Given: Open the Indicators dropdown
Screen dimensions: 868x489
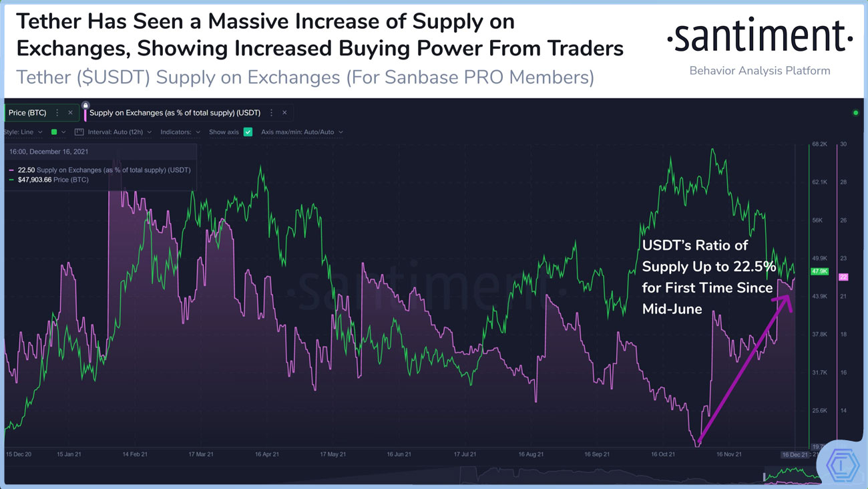Looking at the screenshot, I should pyautogui.click(x=176, y=132).
